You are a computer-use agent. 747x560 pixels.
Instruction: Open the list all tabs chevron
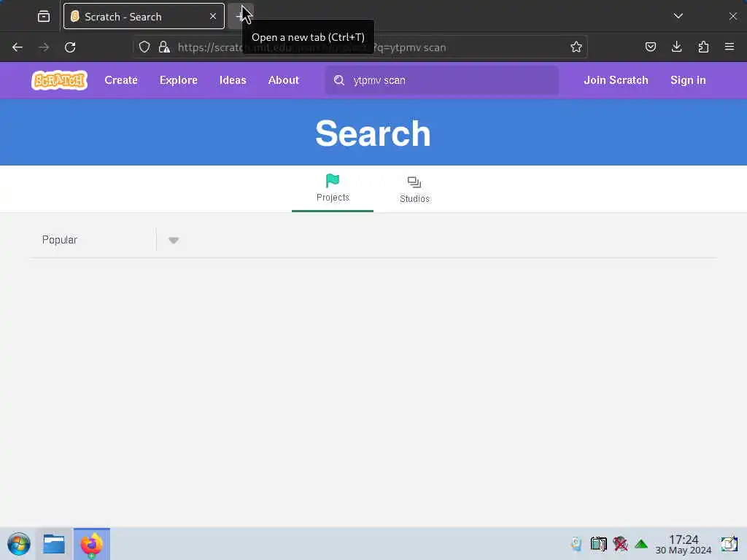coord(678,16)
